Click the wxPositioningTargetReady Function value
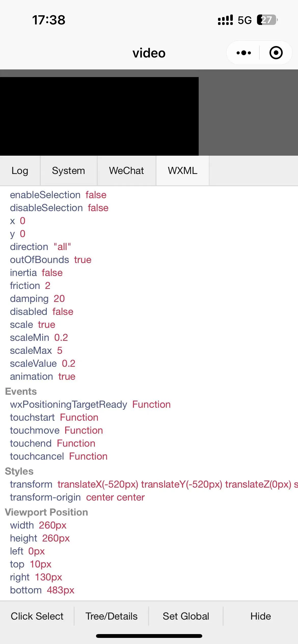The width and height of the screenshot is (298, 644). pyautogui.click(x=151, y=404)
